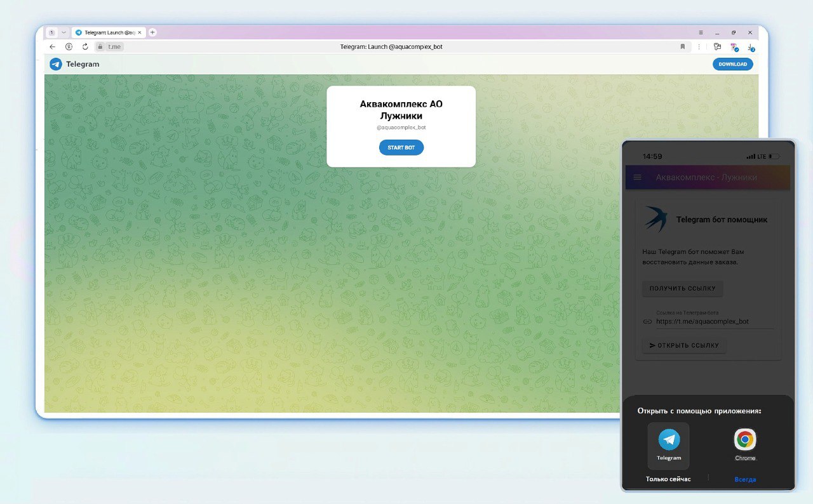The height and width of the screenshot is (504, 813).
Task: Bookmark this page with the bookmark icon
Action: [683, 46]
